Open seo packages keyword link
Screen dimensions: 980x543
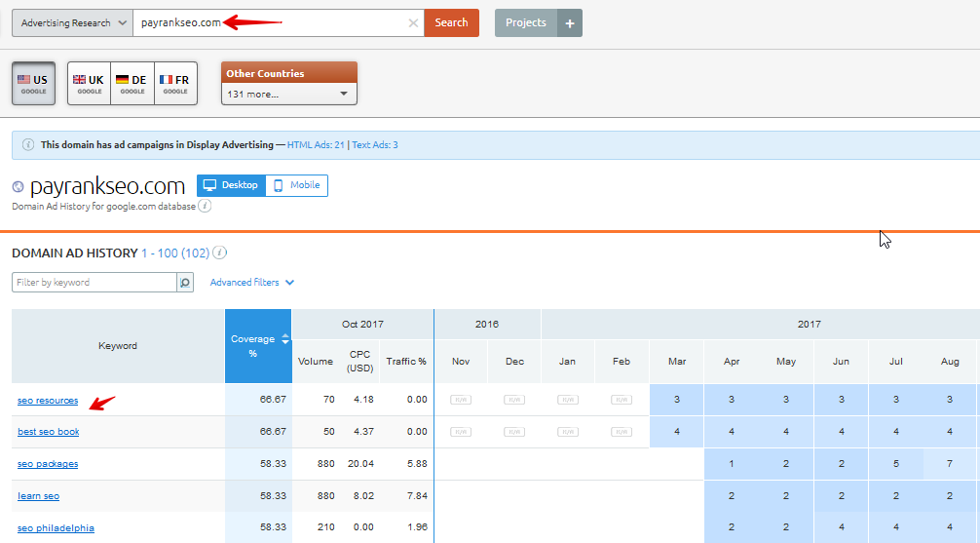coord(48,464)
